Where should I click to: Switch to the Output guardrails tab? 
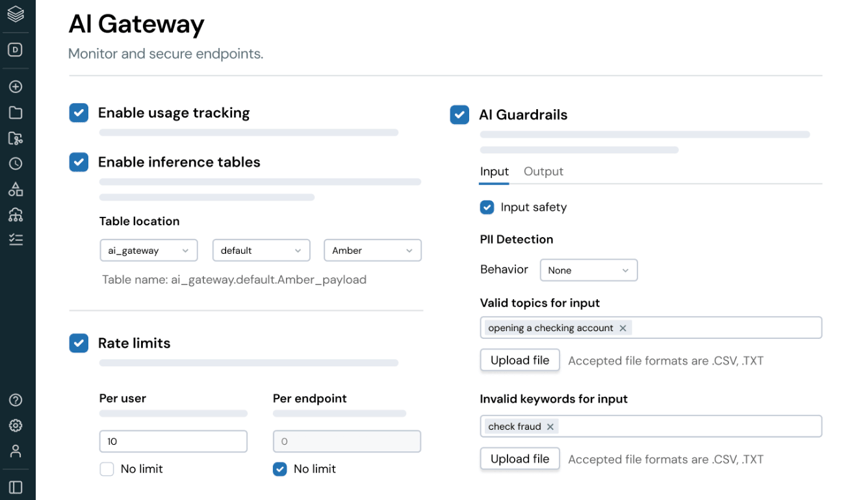[x=543, y=172]
